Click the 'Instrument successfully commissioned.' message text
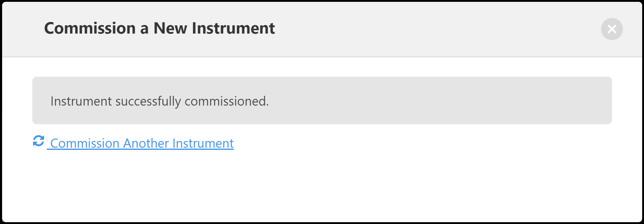The image size is (644, 224). [159, 101]
